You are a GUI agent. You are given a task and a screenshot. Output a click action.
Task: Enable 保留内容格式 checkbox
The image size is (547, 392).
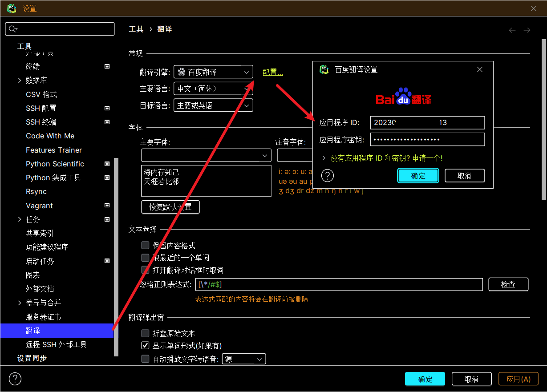[145, 245]
